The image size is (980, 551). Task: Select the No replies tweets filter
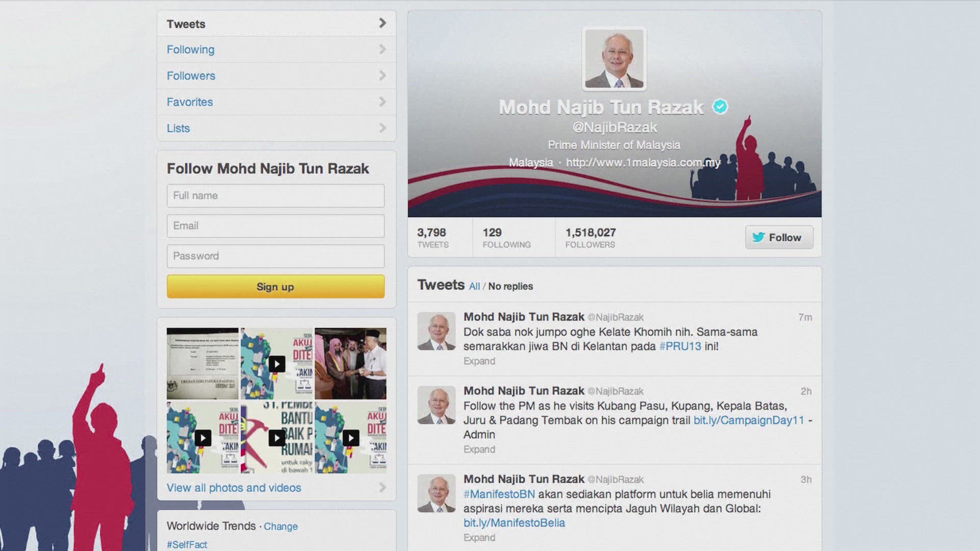510,286
